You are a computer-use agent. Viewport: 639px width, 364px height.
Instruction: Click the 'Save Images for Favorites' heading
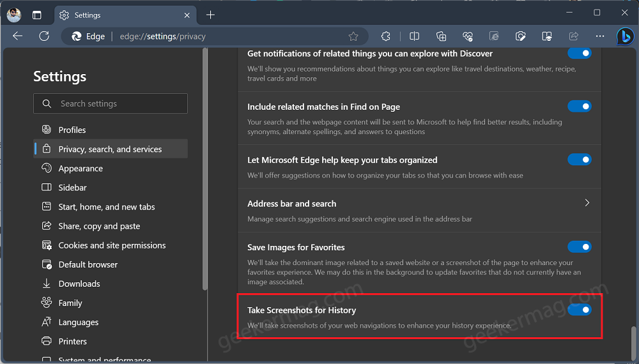coord(296,248)
